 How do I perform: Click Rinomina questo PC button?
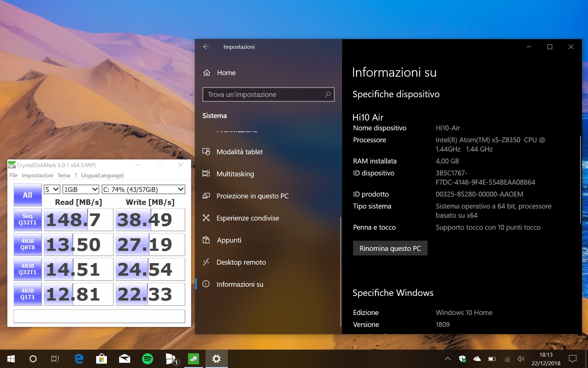[390, 248]
